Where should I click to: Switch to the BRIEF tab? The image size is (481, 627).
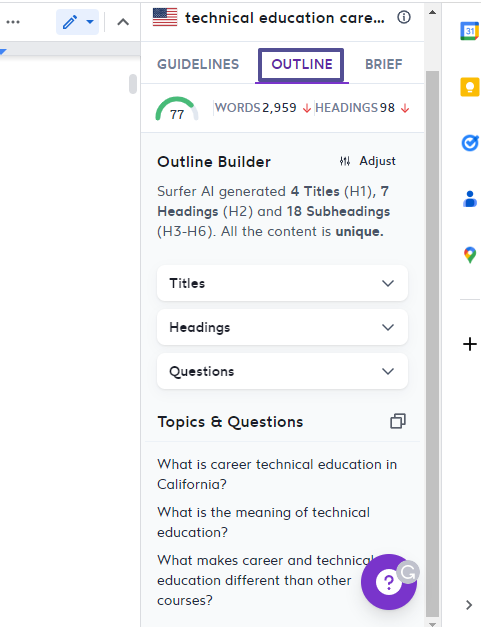click(383, 64)
